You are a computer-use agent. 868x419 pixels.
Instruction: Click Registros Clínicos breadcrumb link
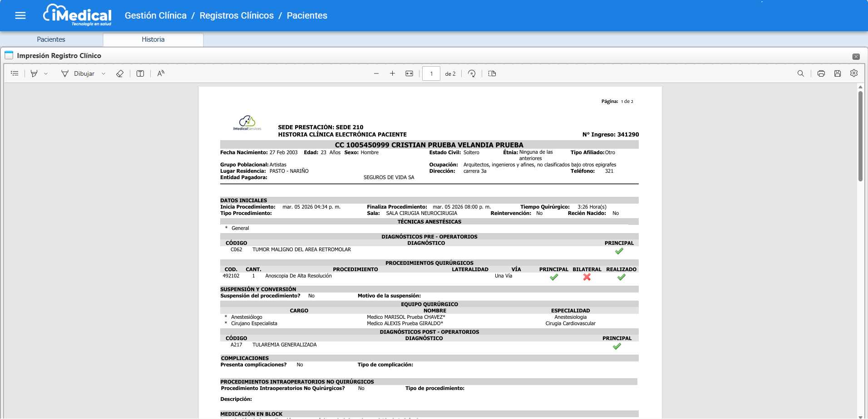coord(237,15)
